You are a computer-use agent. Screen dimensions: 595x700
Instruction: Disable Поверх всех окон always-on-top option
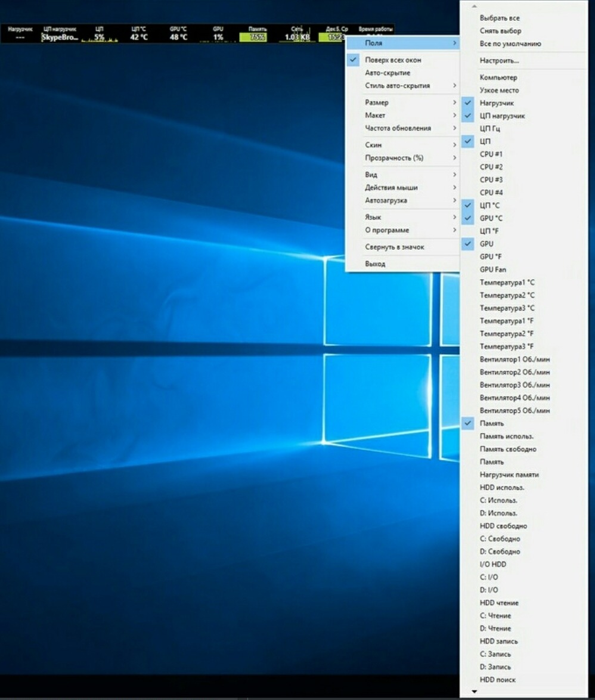pyautogui.click(x=393, y=60)
